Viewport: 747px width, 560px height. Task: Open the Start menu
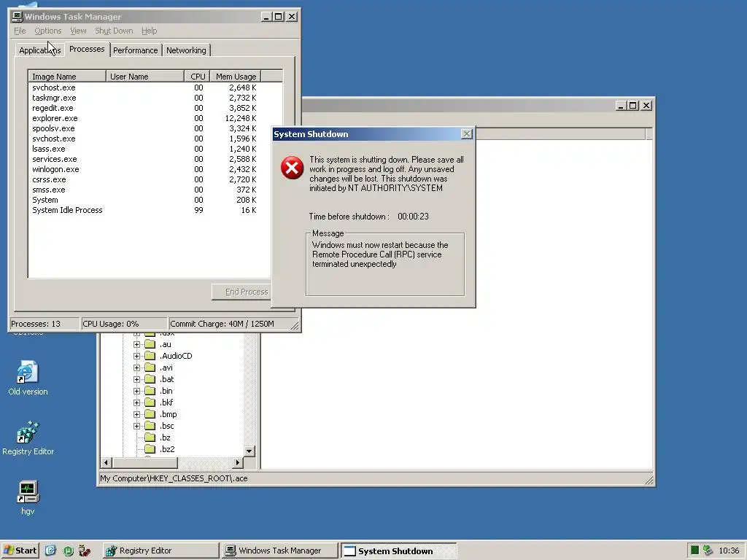point(20,551)
